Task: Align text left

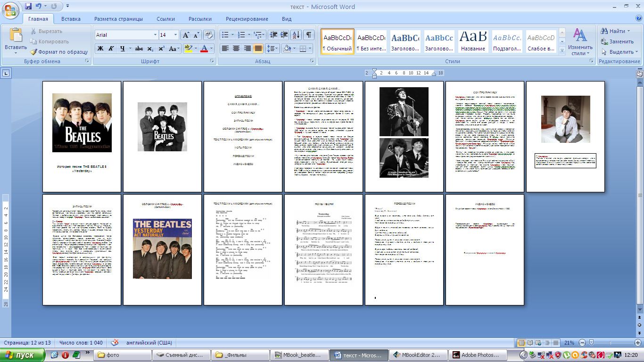Action: (225, 49)
